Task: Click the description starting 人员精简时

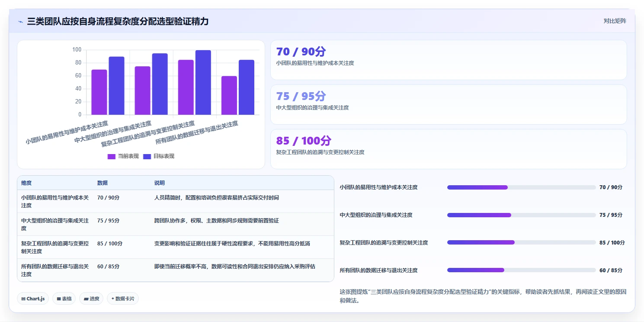Action: pyautogui.click(x=217, y=198)
